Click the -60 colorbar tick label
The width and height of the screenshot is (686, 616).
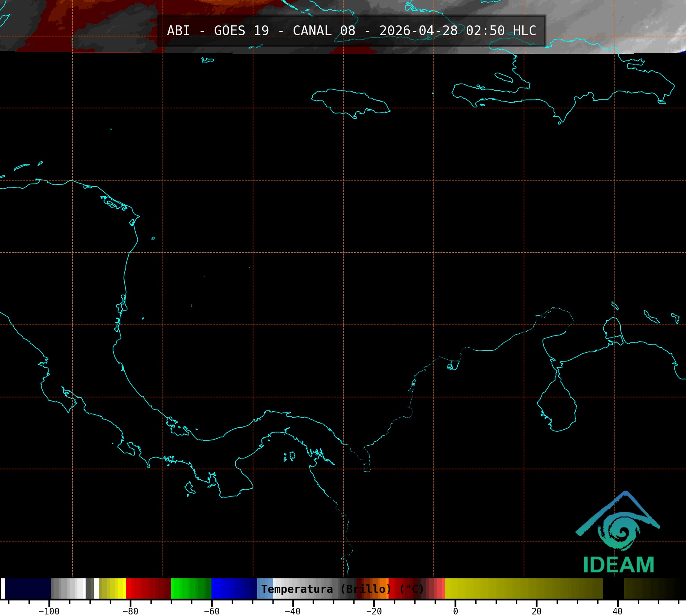pyautogui.click(x=211, y=611)
